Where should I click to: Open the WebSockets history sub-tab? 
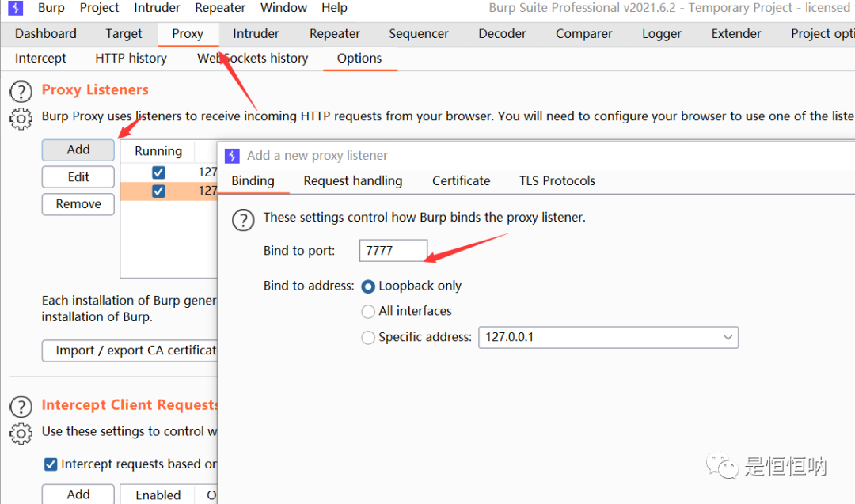[x=253, y=59]
